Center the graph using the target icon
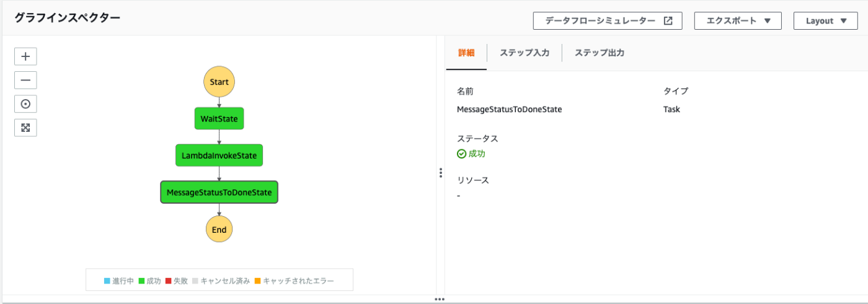Viewport: 868px width, 304px height. tap(25, 104)
